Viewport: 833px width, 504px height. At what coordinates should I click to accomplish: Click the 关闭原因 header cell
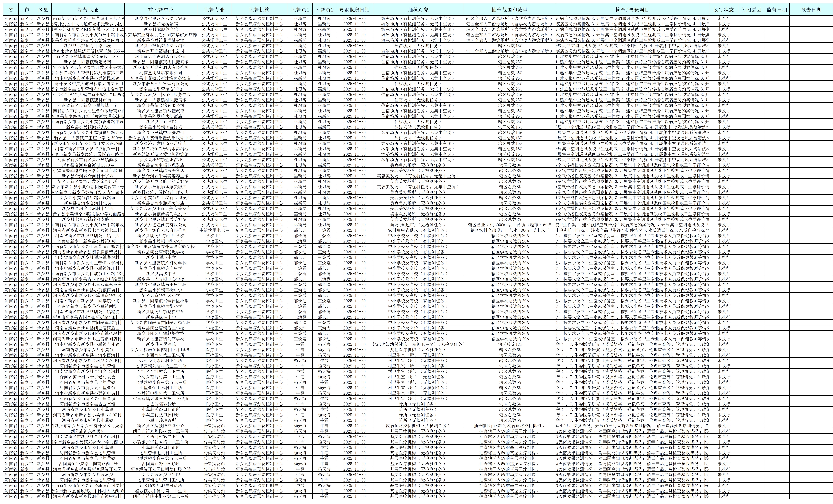[x=751, y=10]
